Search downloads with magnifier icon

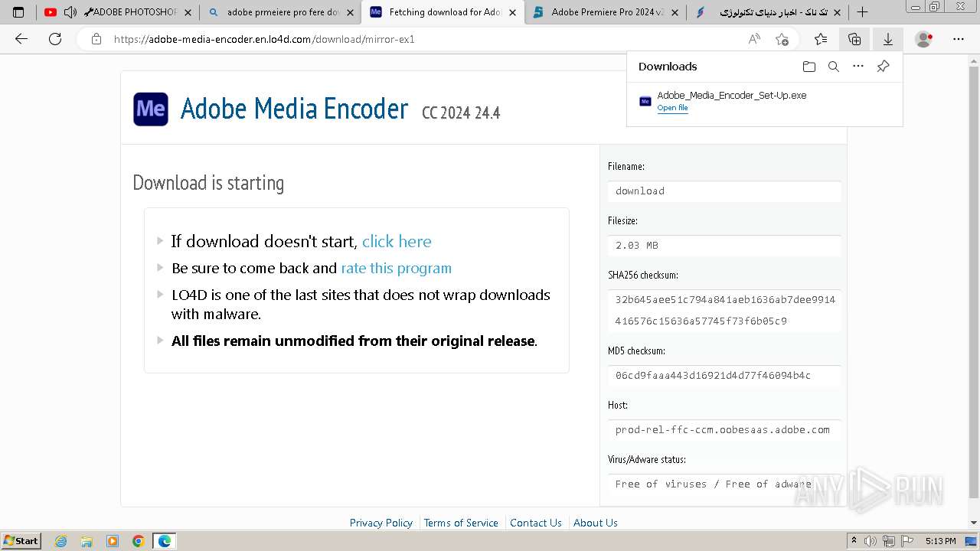834,67
